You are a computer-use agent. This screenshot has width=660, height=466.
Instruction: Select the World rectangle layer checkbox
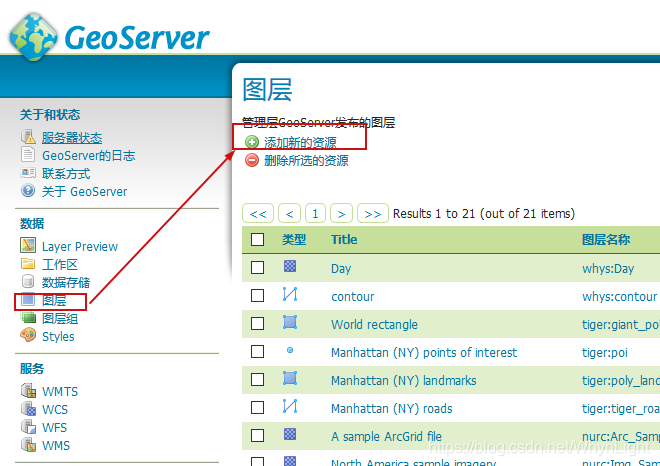click(258, 324)
